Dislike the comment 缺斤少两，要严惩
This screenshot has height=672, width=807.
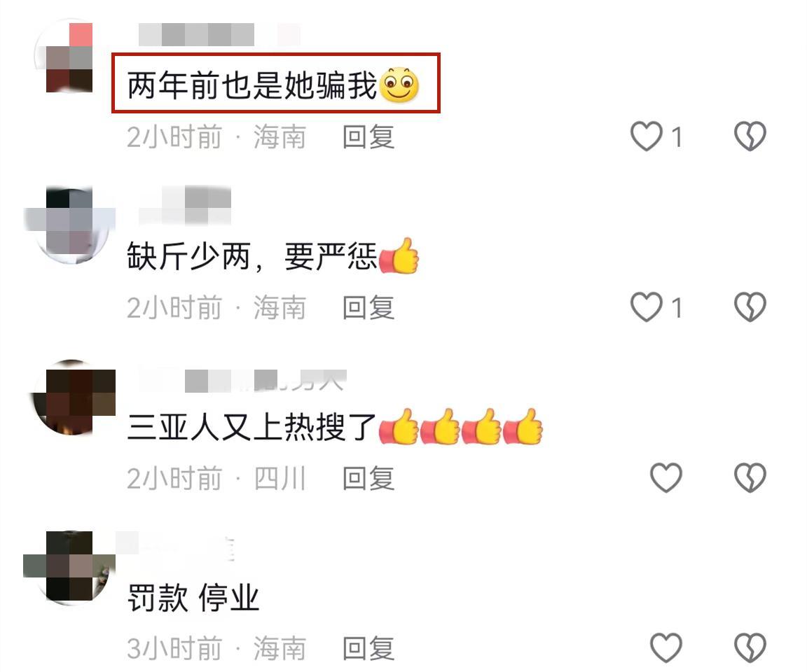point(750,307)
